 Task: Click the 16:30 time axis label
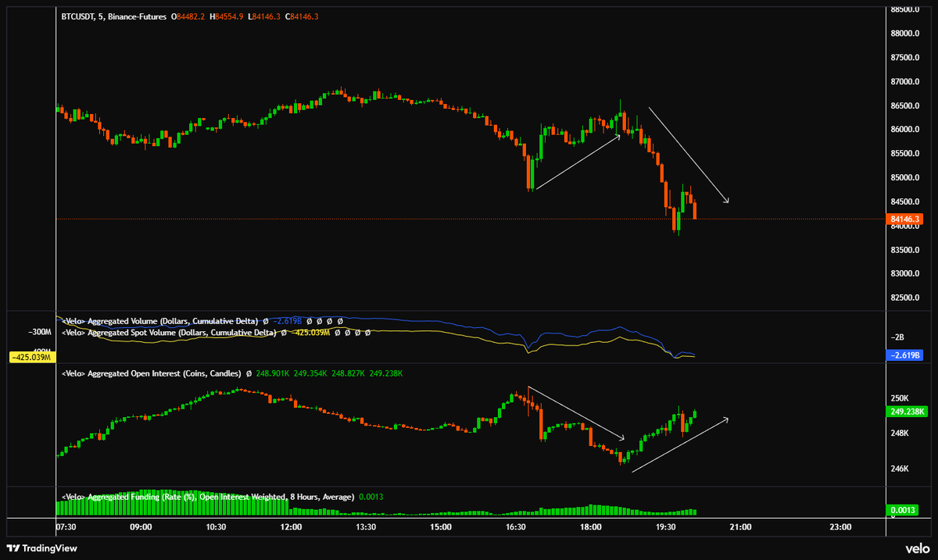[x=516, y=527]
